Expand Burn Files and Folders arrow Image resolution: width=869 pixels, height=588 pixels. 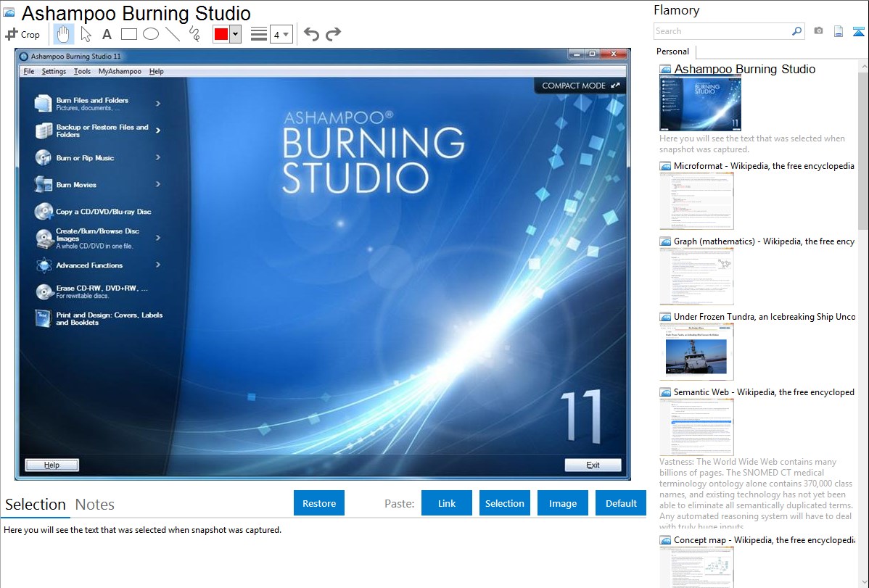(x=158, y=104)
